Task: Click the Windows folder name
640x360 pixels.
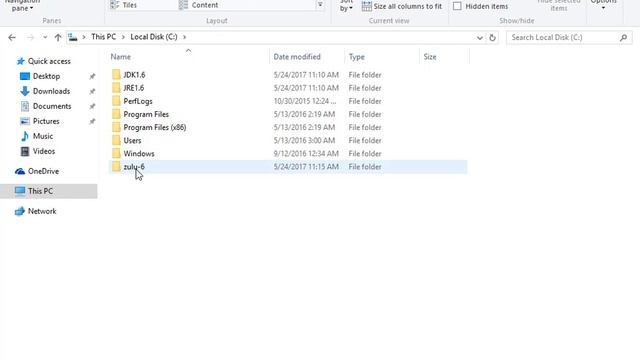Action: tap(139, 153)
